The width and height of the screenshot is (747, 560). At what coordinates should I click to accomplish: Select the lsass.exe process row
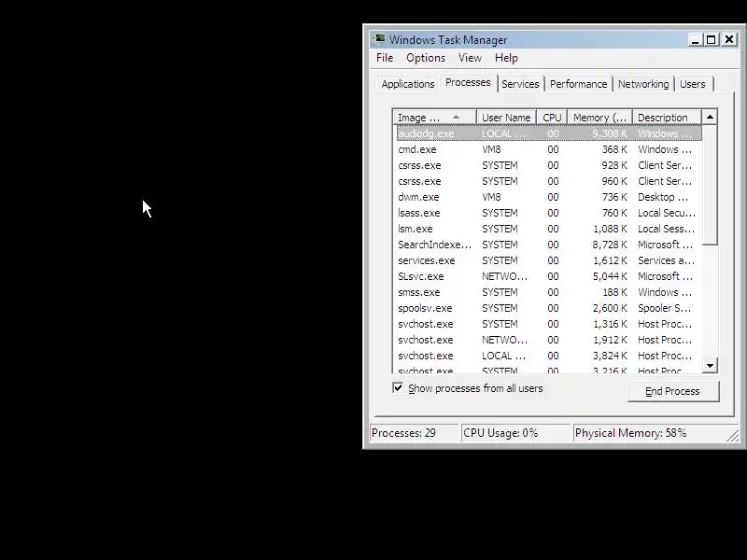click(549, 213)
